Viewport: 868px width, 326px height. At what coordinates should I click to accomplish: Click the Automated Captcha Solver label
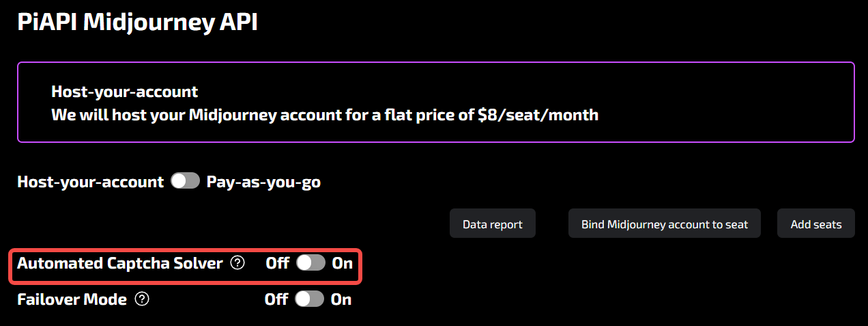click(x=119, y=263)
